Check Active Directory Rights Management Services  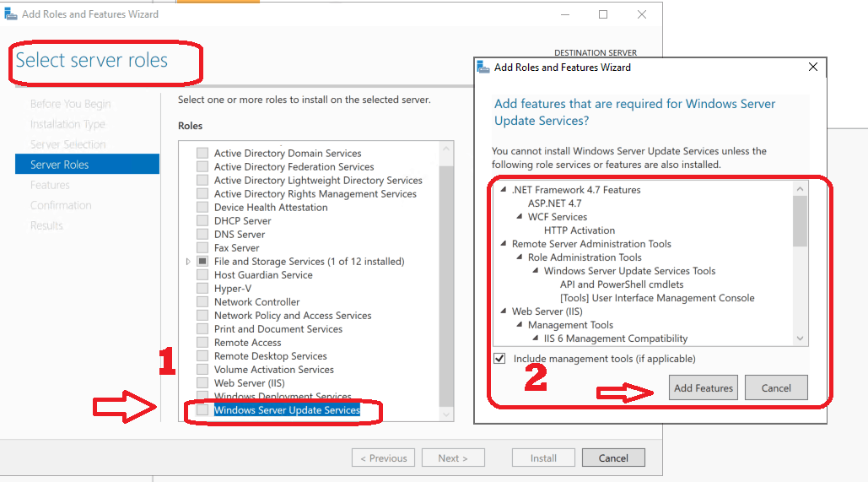pyautogui.click(x=202, y=194)
